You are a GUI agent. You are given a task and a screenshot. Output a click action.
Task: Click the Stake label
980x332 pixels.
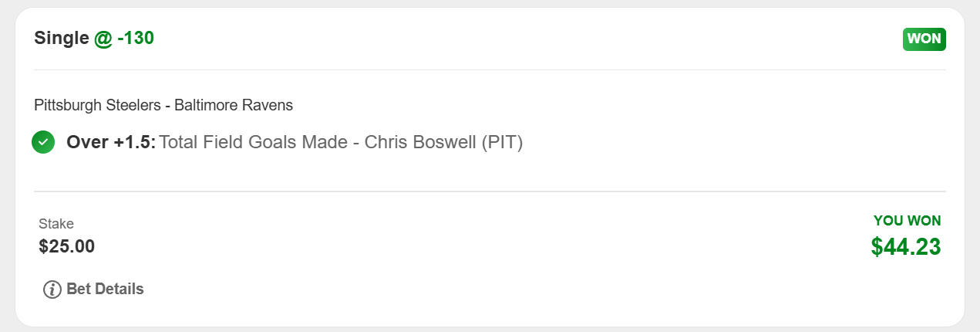[56, 224]
